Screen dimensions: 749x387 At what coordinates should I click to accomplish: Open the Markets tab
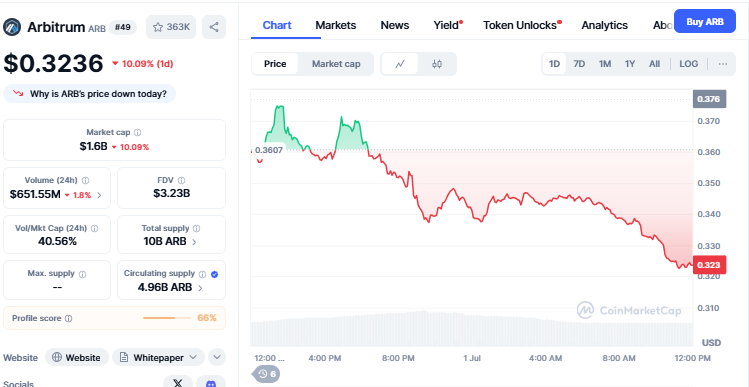tap(336, 25)
